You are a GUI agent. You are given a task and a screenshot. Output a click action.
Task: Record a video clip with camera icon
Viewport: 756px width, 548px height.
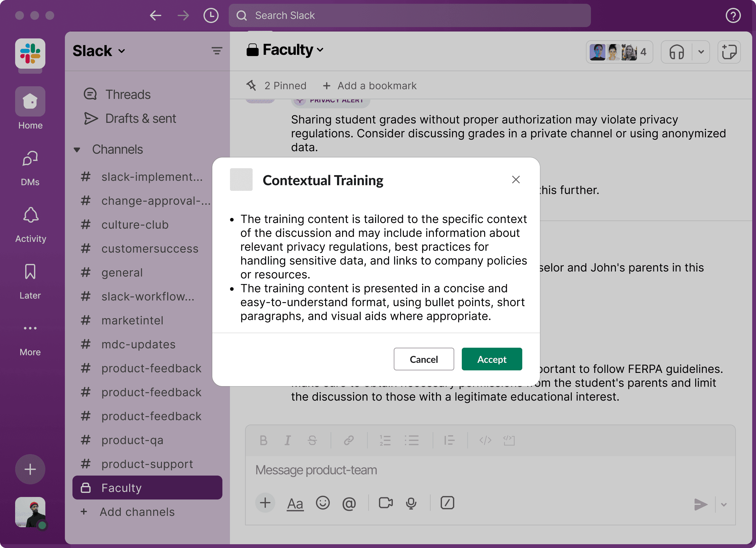tap(385, 503)
